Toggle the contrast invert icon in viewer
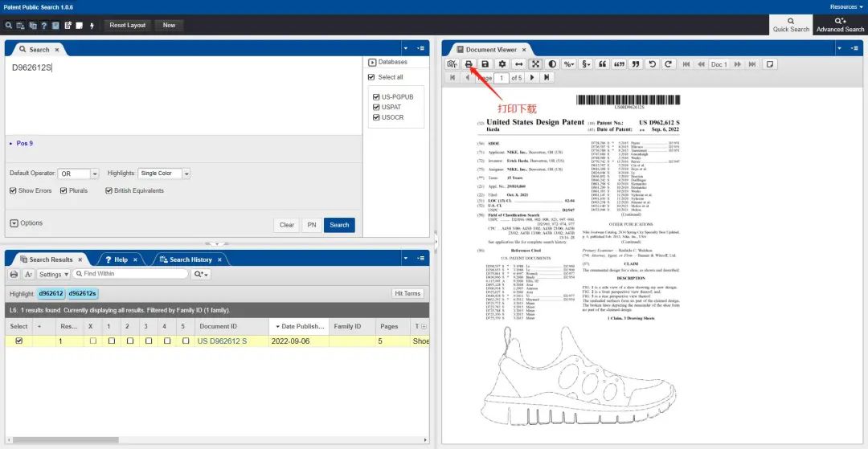This screenshot has height=449, width=868. (x=552, y=64)
